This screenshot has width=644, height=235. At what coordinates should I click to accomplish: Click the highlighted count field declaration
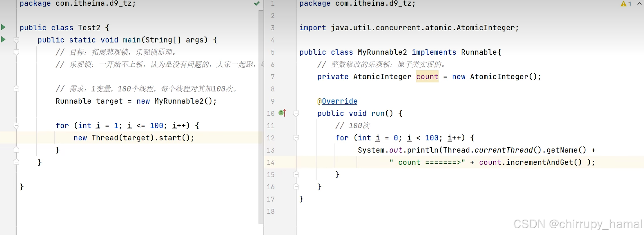427,77
